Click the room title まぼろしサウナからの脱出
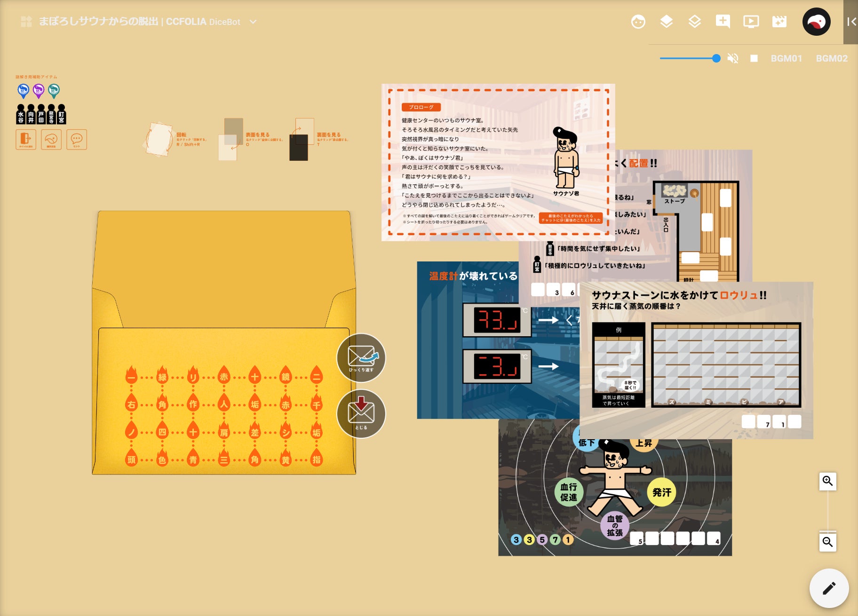This screenshot has height=616, width=858. (98, 22)
